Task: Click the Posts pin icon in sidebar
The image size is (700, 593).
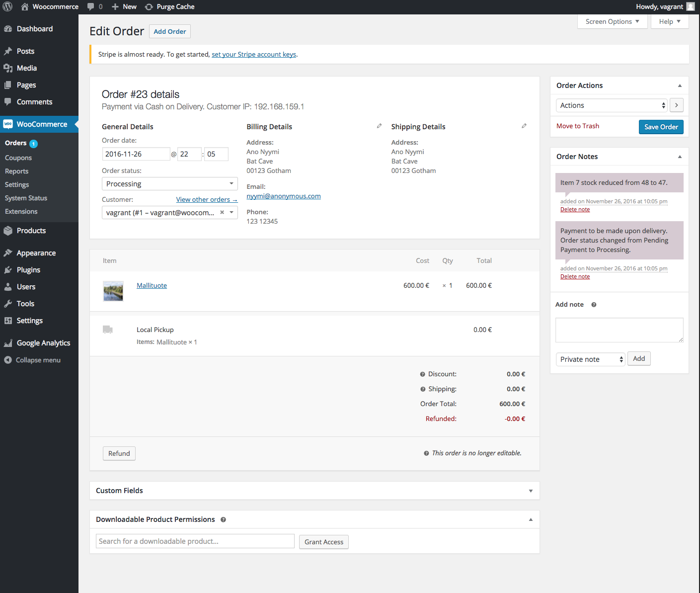Action: tap(8, 51)
